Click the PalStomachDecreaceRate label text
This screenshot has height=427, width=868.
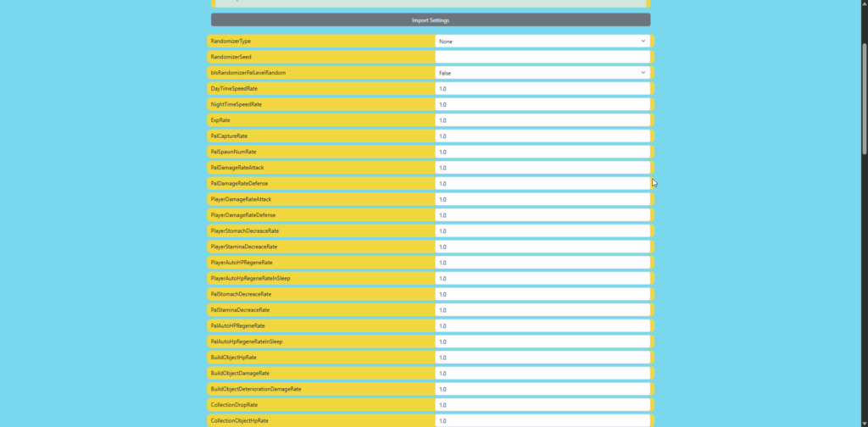coord(241,294)
